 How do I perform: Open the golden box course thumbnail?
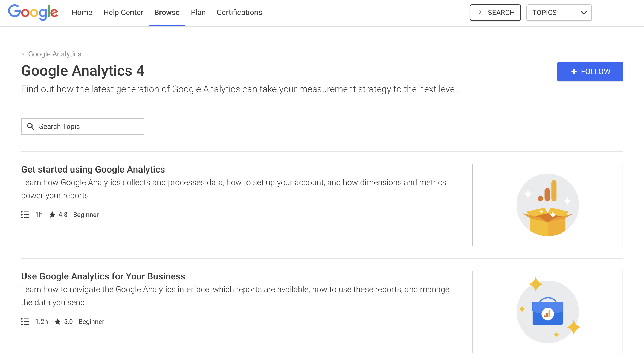tap(548, 205)
